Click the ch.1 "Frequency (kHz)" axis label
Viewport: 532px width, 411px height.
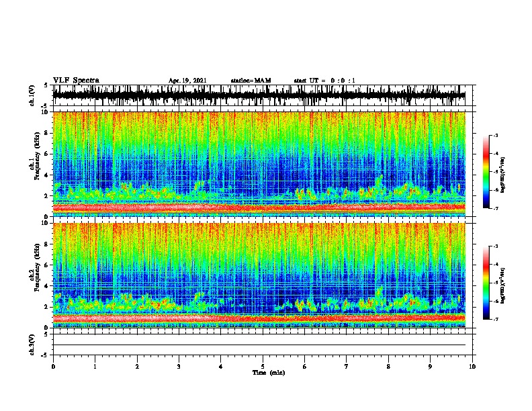[x=37, y=156]
